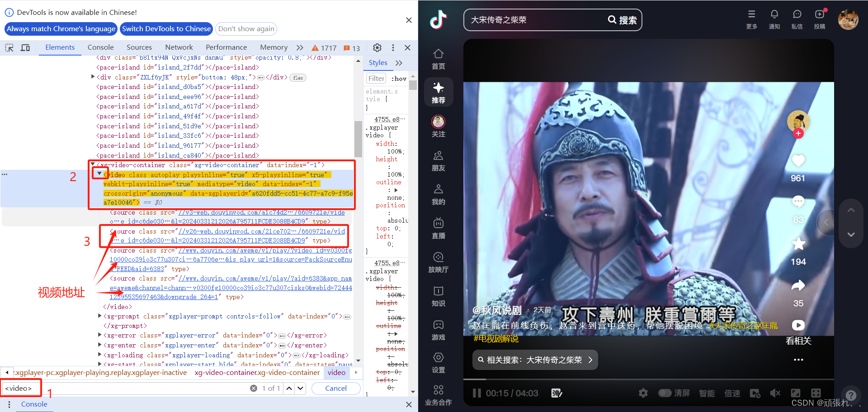
Task: Open the 更多 more menu in header
Action: click(752, 19)
